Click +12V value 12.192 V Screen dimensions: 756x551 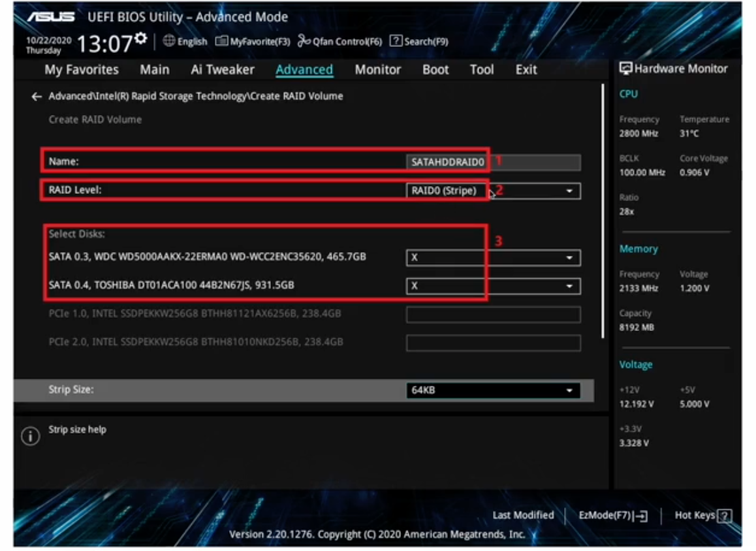pyautogui.click(x=637, y=405)
